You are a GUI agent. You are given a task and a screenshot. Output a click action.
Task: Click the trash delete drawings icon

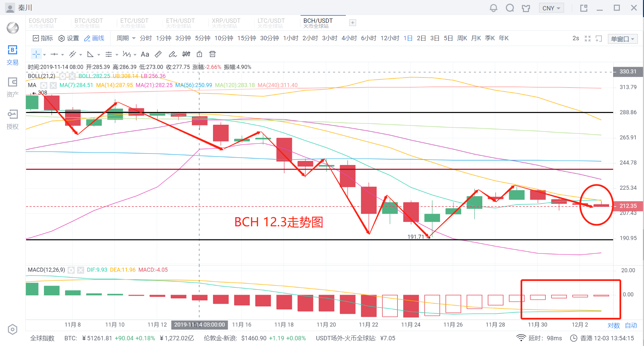point(212,54)
